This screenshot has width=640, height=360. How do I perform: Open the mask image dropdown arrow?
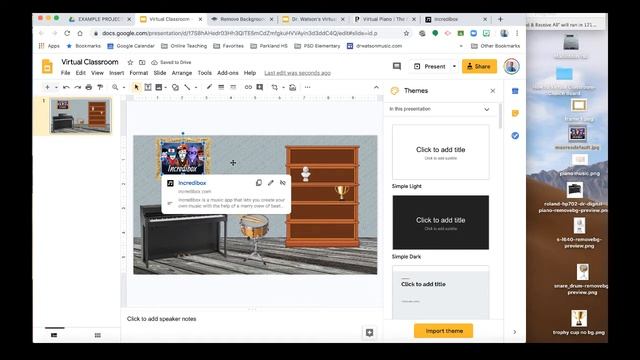[x=283, y=87]
